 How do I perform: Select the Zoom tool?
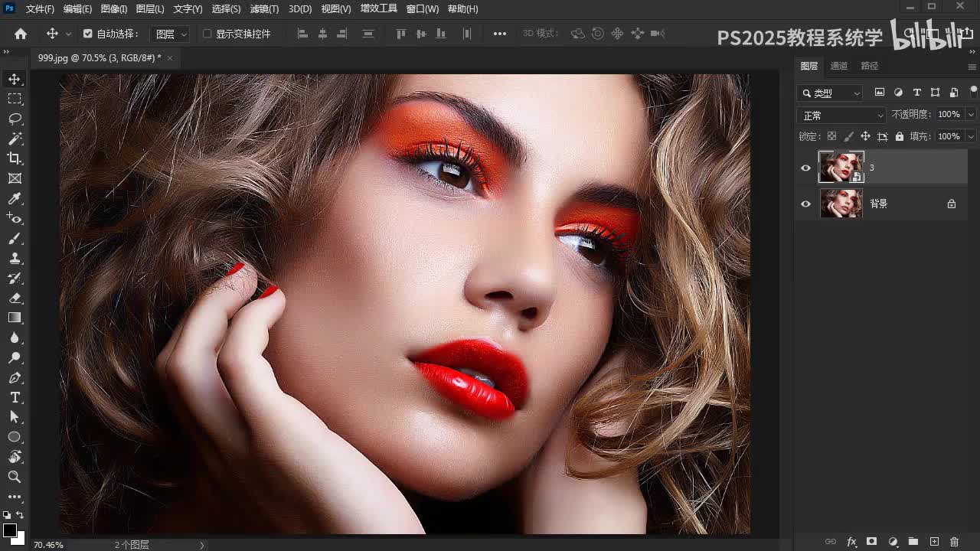click(x=15, y=477)
